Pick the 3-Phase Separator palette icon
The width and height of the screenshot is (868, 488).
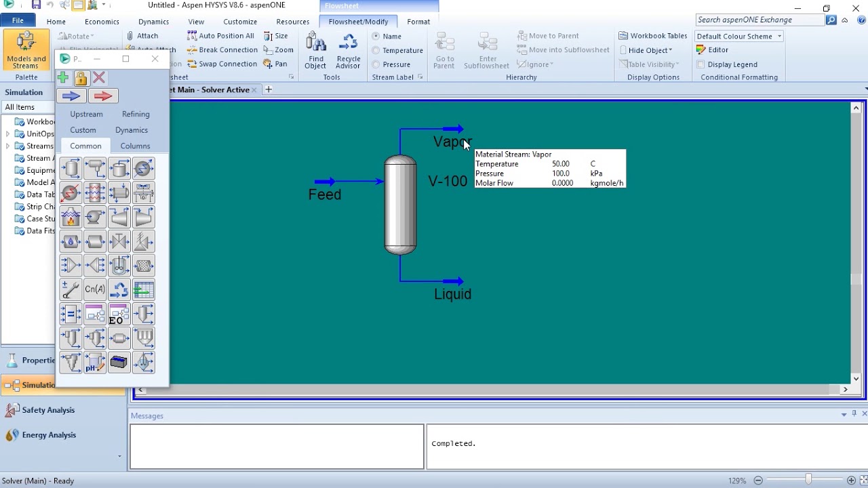click(x=95, y=169)
